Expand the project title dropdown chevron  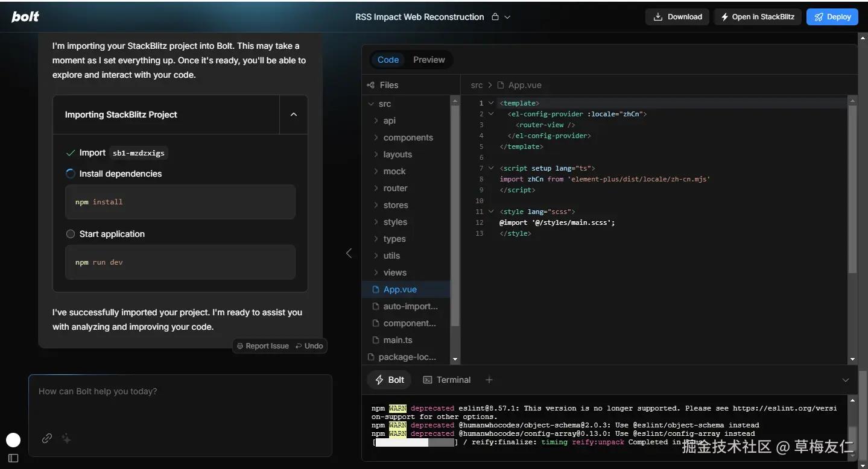tap(507, 17)
